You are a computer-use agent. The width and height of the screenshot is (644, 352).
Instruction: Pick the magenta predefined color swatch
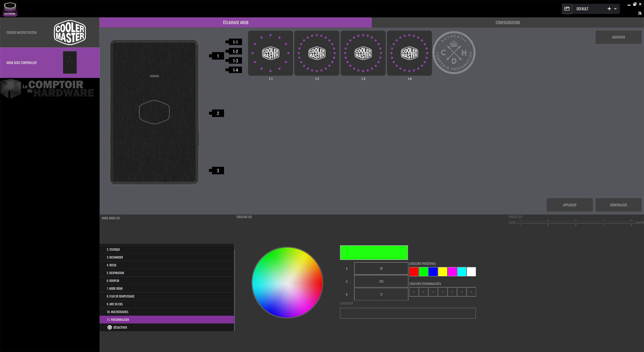click(452, 272)
